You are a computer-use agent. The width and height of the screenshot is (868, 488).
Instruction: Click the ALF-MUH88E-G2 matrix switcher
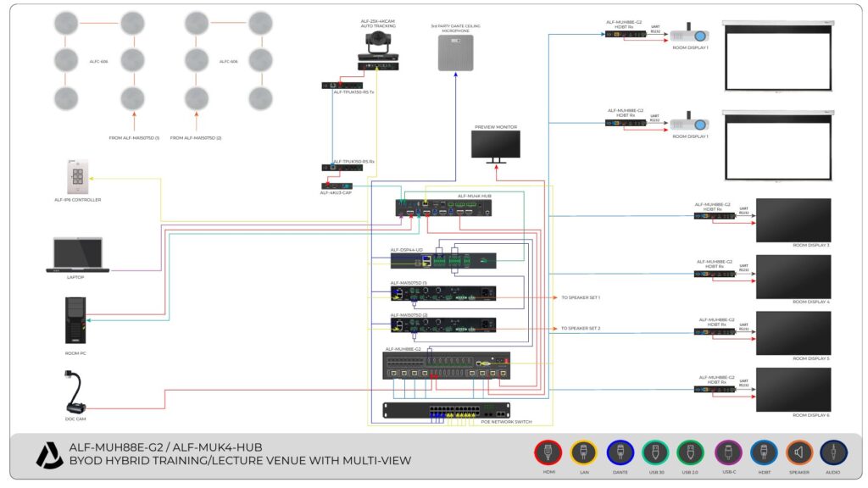[x=446, y=366]
